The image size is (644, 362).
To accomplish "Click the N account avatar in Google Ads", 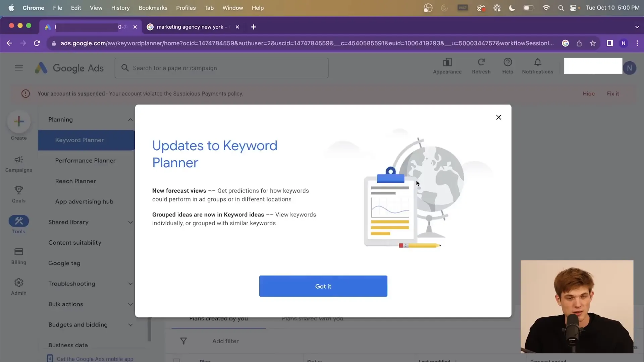I will 630,68.
